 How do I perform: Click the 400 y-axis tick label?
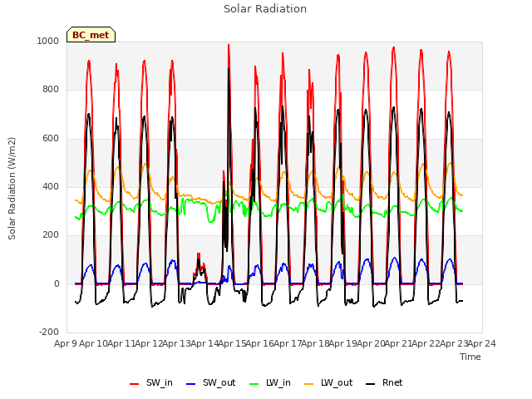coord(51,186)
